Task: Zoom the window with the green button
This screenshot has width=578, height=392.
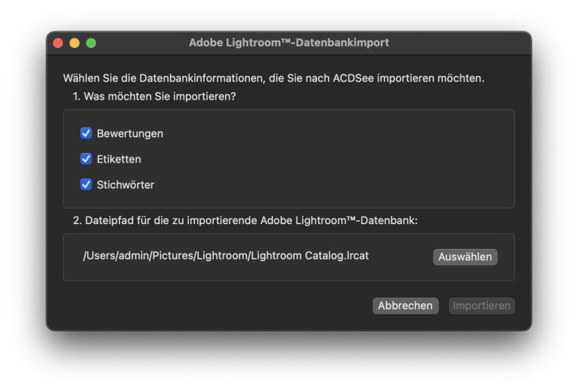Action: (x=91, y=43)
